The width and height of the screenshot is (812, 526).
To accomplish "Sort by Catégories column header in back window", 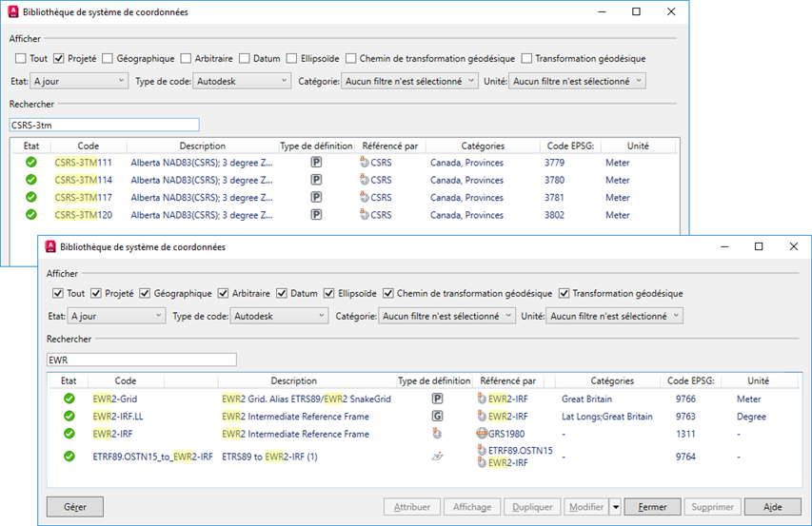I will click(483, 146).
